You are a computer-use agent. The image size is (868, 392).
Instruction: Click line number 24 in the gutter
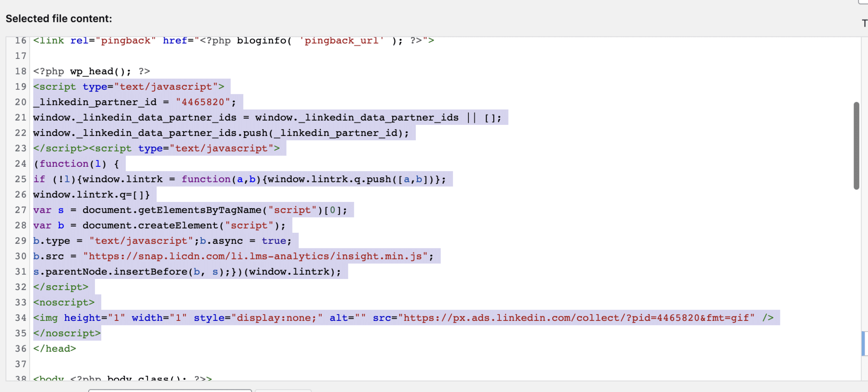click(x=20, y=164)
